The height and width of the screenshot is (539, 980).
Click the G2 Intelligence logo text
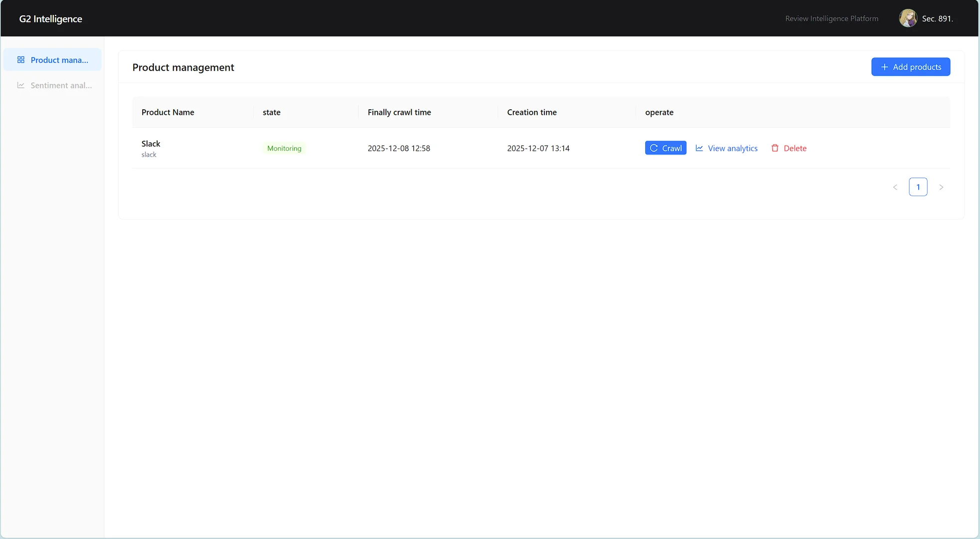coord(50,19)
